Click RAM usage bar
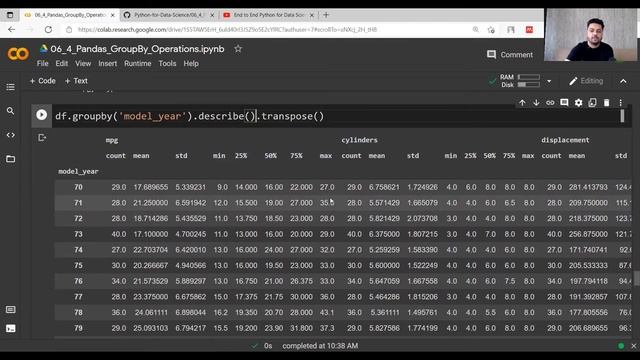Viewport: 640px width, 360px height. coord(529,77)
